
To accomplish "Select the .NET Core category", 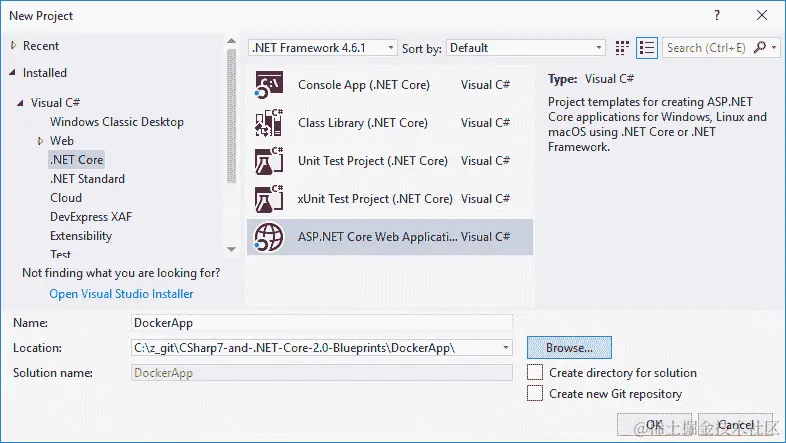I will [77, 160].
